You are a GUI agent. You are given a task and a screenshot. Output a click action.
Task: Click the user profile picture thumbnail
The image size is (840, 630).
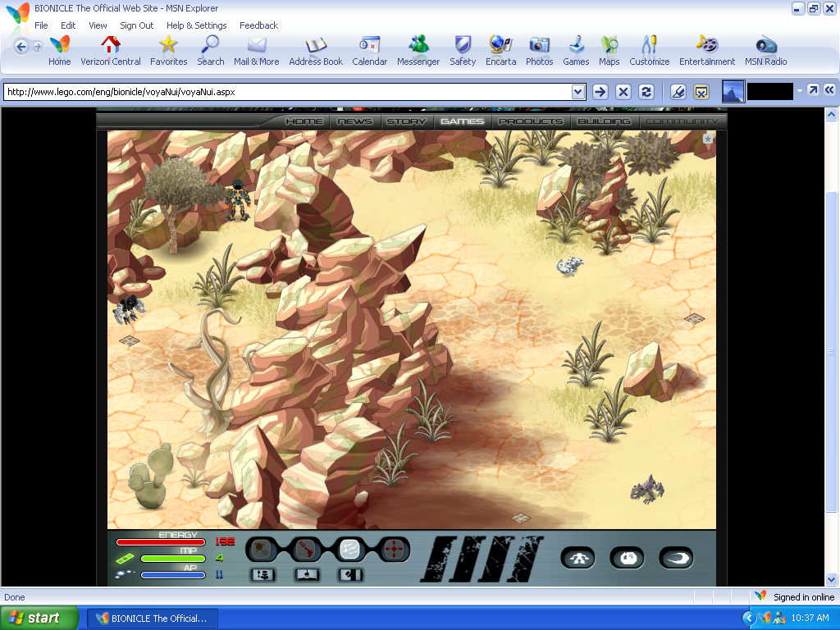point(733,91)
